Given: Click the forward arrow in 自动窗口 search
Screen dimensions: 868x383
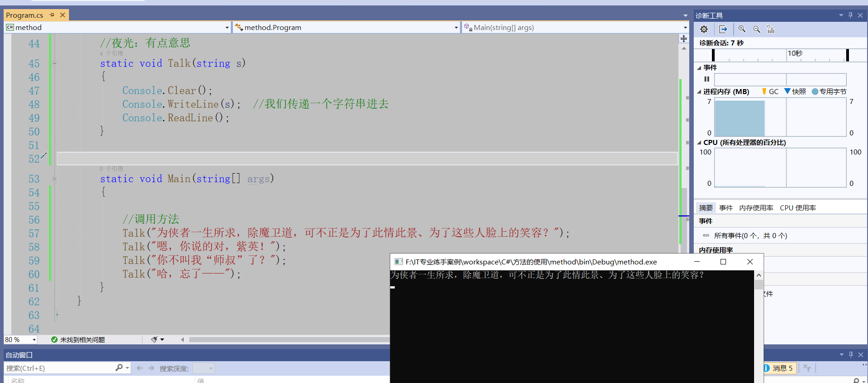Looking at the screenshot, I should coord(151,368).
